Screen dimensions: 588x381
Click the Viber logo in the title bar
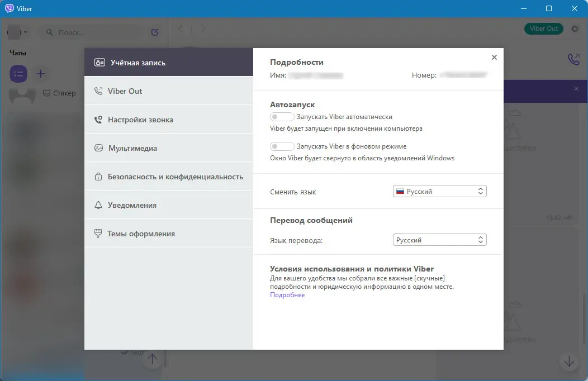[9, 8]
